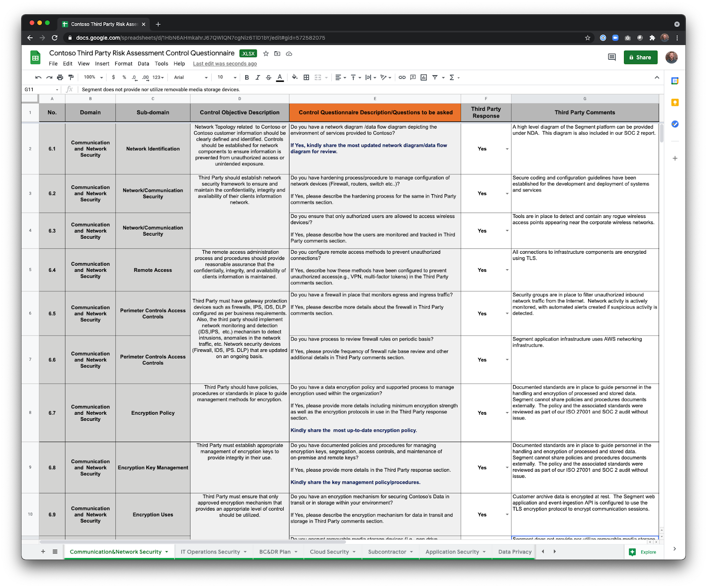This screenshot has height=588, width=707.
Task: Open Google Keep in the side panel
Action: click(675, 103)
